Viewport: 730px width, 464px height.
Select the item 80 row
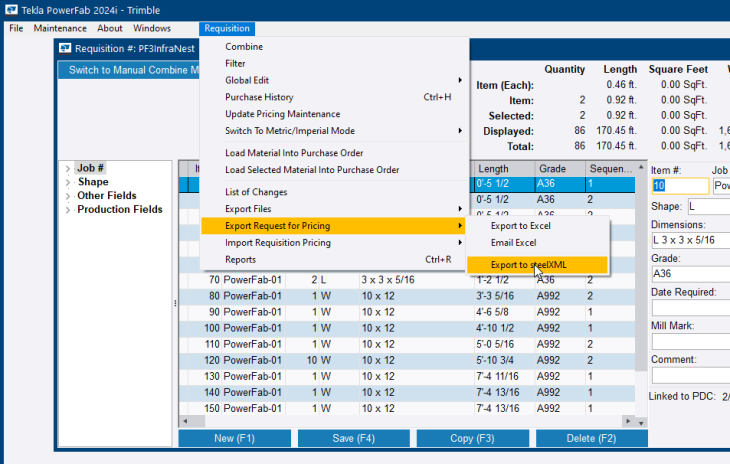(407, 296)
